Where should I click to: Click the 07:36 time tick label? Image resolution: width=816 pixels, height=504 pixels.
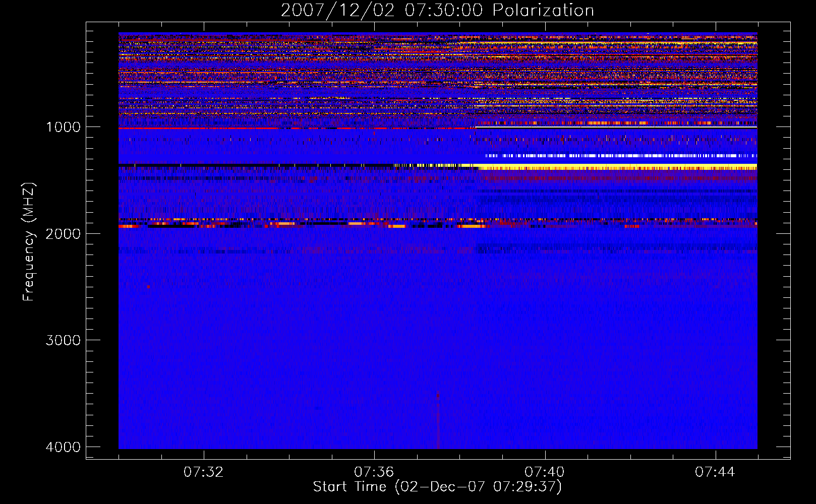tap(374, 472)
